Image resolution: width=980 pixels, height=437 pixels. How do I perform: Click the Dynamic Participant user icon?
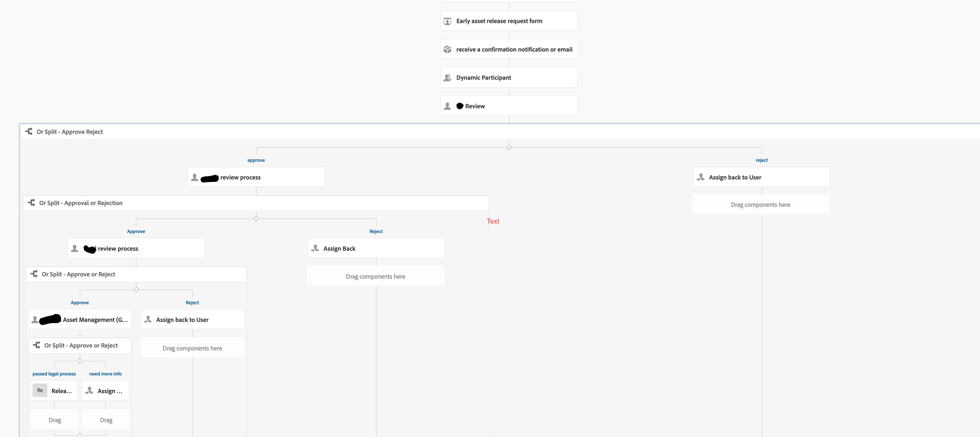448,77
